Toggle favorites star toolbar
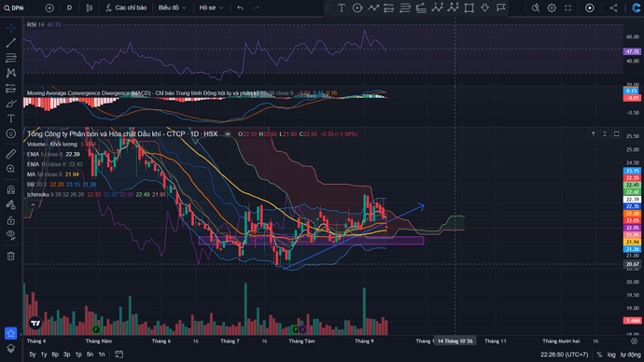 click(x=10, y=333)
